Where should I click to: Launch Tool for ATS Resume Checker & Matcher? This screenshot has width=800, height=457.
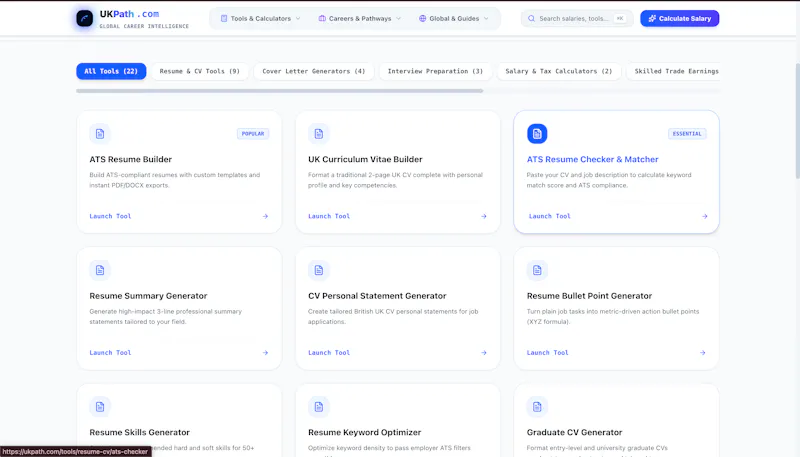coord(549,216)
